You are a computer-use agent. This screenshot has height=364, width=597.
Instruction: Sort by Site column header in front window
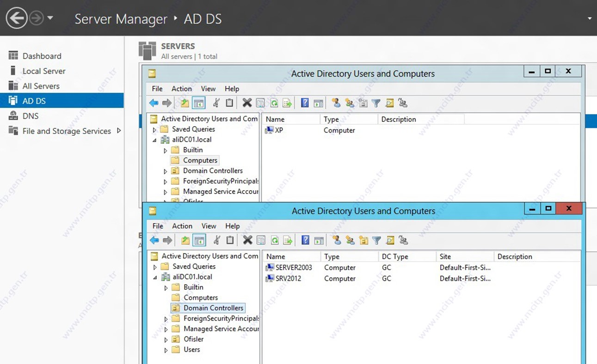[x=465, y=256]
